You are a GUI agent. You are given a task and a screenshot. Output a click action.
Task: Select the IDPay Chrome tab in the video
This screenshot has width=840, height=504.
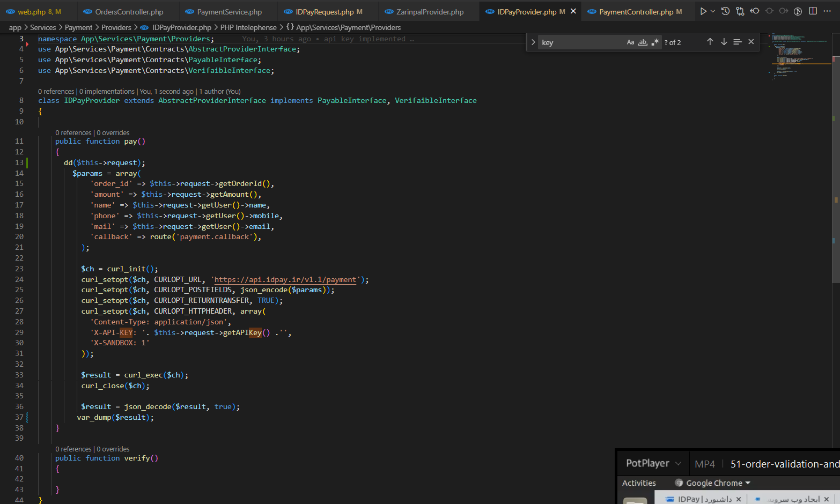(x=700, y=499)
